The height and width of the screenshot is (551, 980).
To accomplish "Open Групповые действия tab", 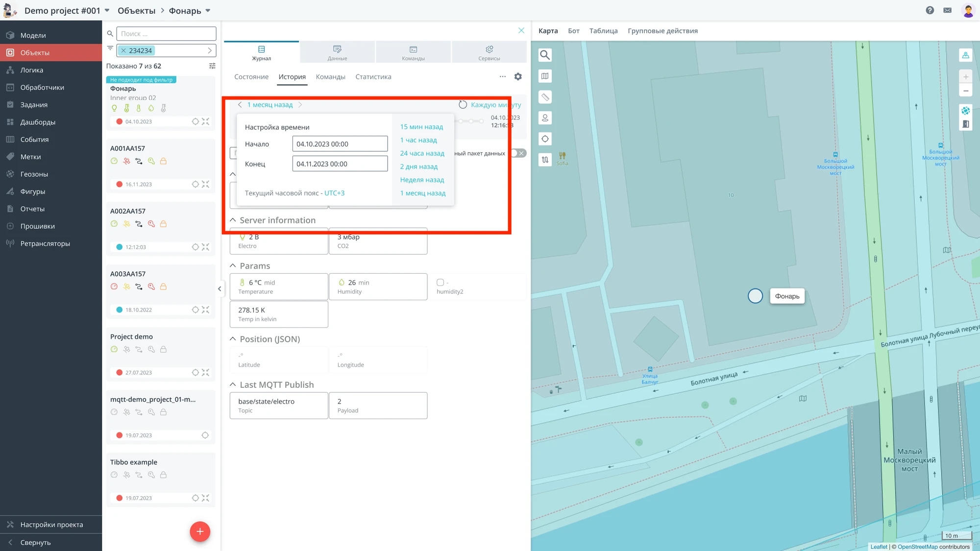I will pos(662,31).
